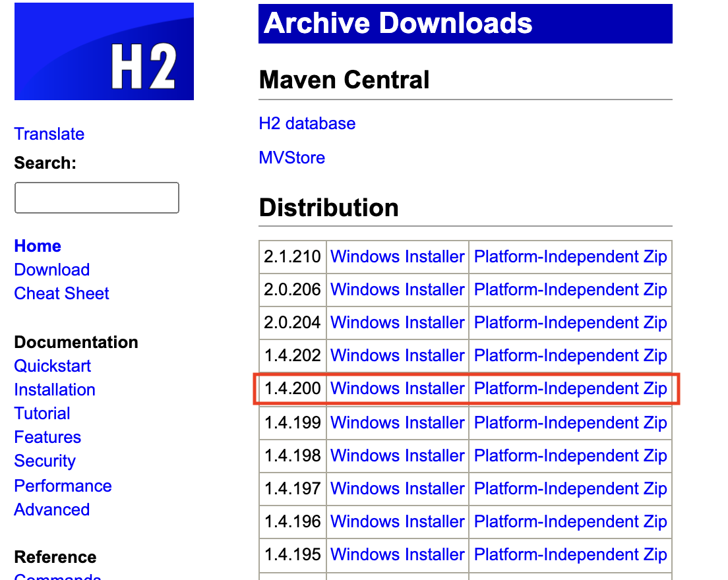
Task: Click the Reference sidebar heading
Action: (x=55, y=557)
